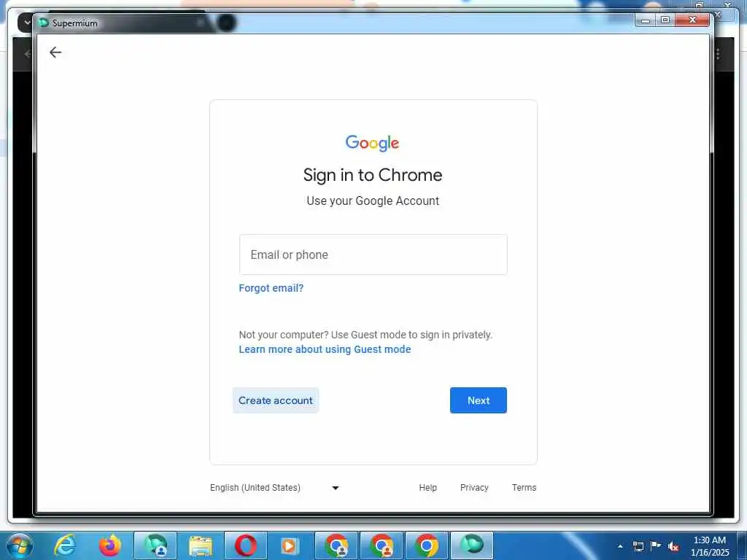Launch Firefox from the taskbar
The height and width of the screenshot is (560, 747).
(x=109, y=545)
